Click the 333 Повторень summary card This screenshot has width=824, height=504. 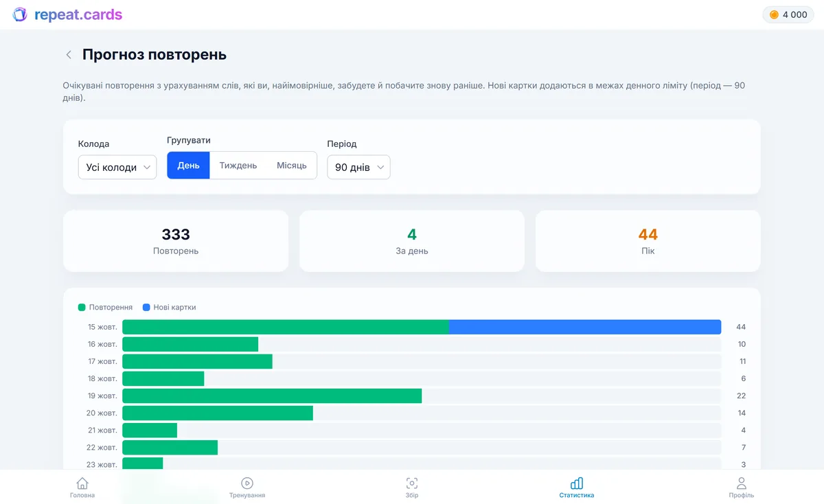[176, 241]
